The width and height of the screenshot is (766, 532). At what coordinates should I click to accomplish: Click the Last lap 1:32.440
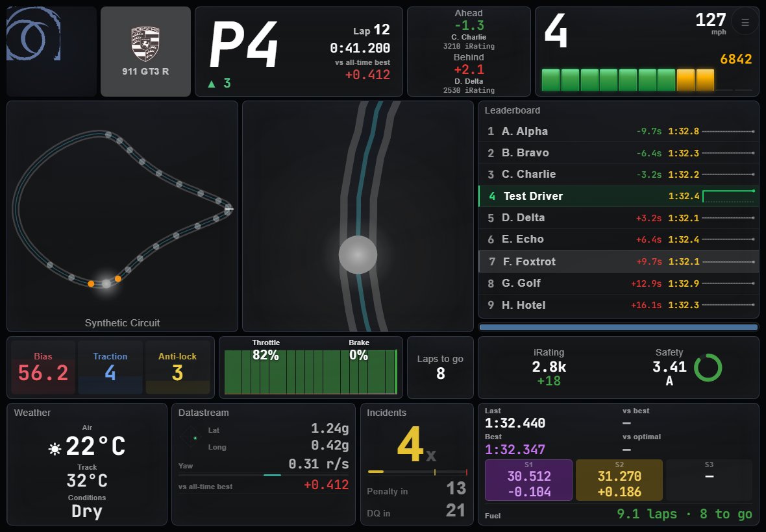515,422
